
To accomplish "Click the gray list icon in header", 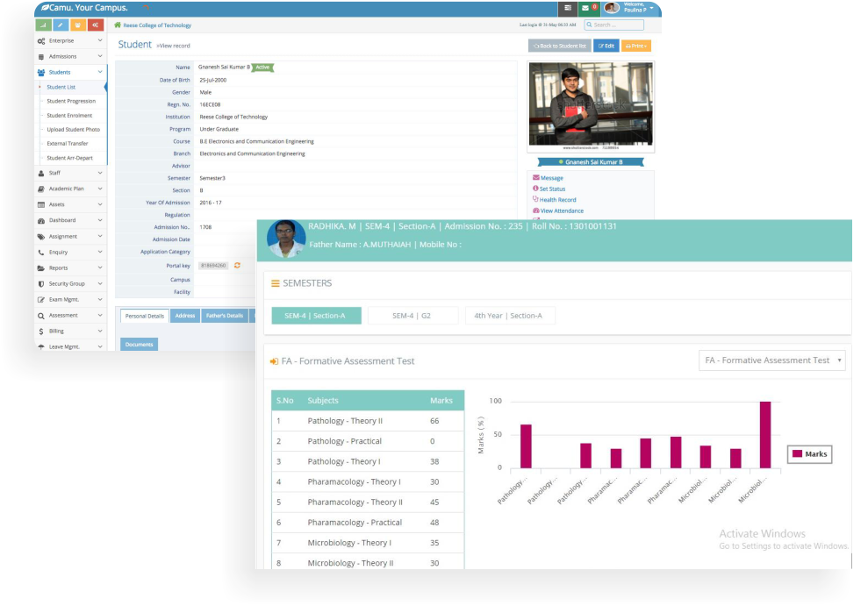I will coord(568,8).
